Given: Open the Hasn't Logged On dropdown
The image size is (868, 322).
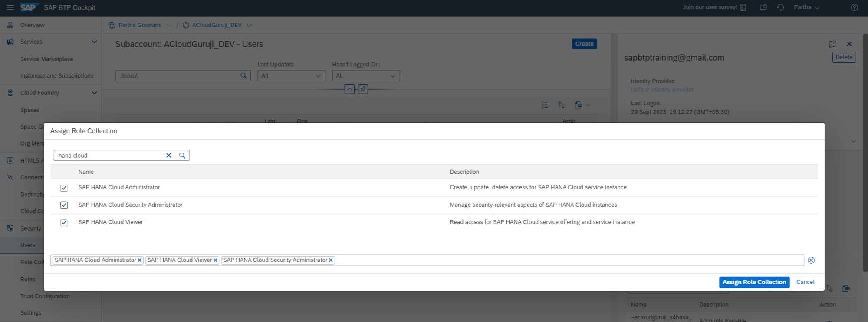Looking at the screenshot, I should 365,76.
